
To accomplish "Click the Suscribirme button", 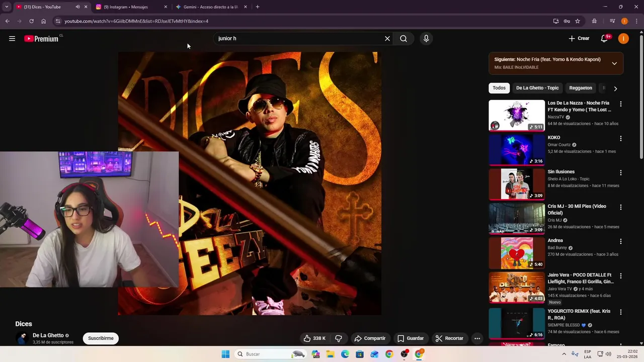I will coord(101,338).
